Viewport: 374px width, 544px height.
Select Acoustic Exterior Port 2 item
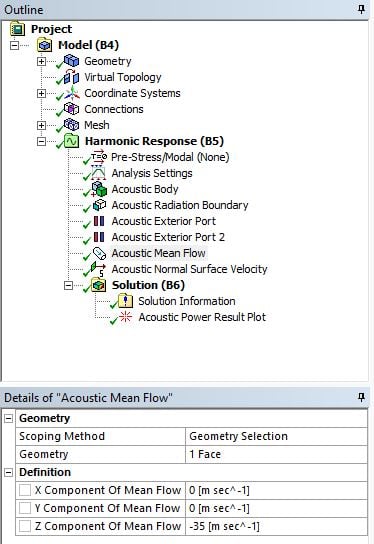(x=168, y=237)
